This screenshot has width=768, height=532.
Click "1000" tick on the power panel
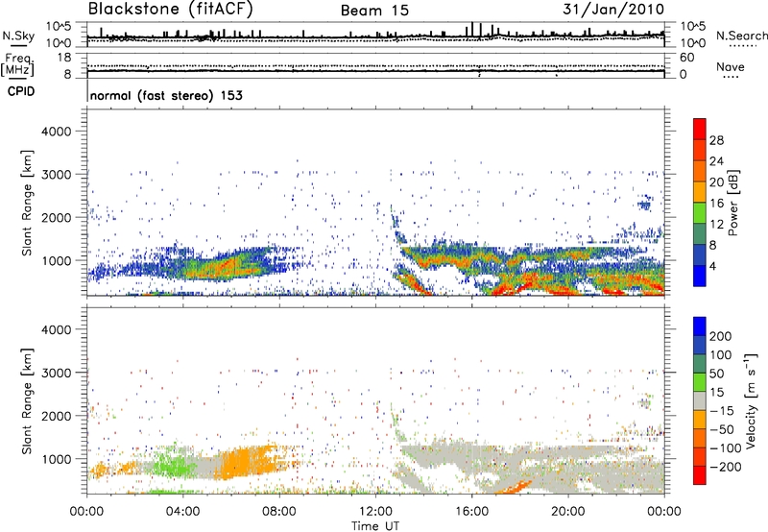[56, 260]
